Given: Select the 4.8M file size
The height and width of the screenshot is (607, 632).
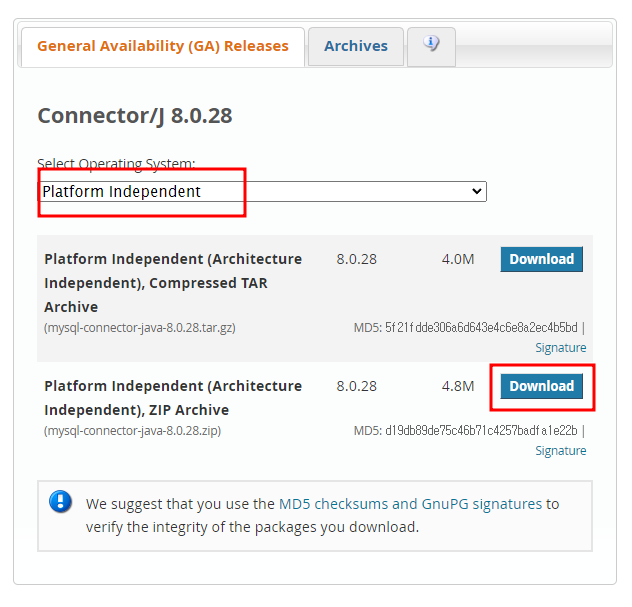Looking at the screenshot, I should (x=458, y=386).
